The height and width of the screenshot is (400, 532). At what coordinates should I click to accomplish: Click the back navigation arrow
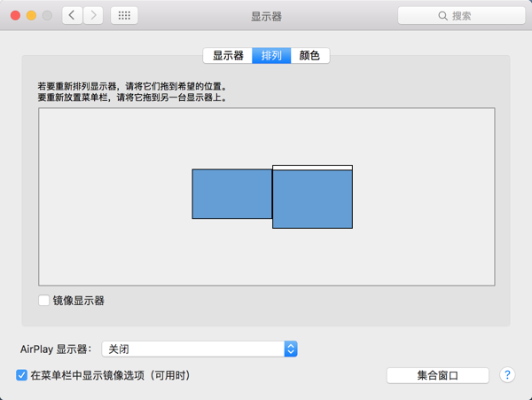point(72,16)
